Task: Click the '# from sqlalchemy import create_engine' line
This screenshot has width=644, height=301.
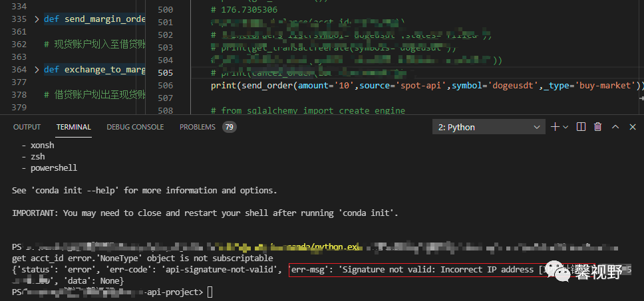Action: (308, 111)
